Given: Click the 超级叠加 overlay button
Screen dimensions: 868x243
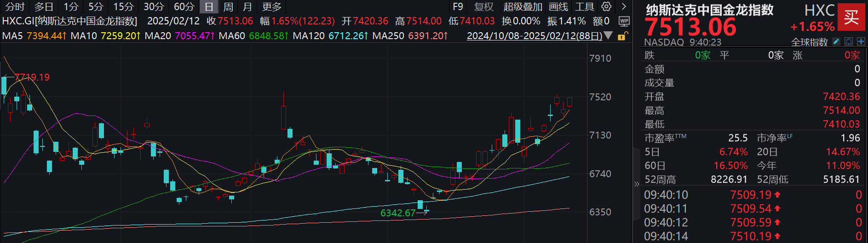Looking at the screenshot, I should point(523,7).
